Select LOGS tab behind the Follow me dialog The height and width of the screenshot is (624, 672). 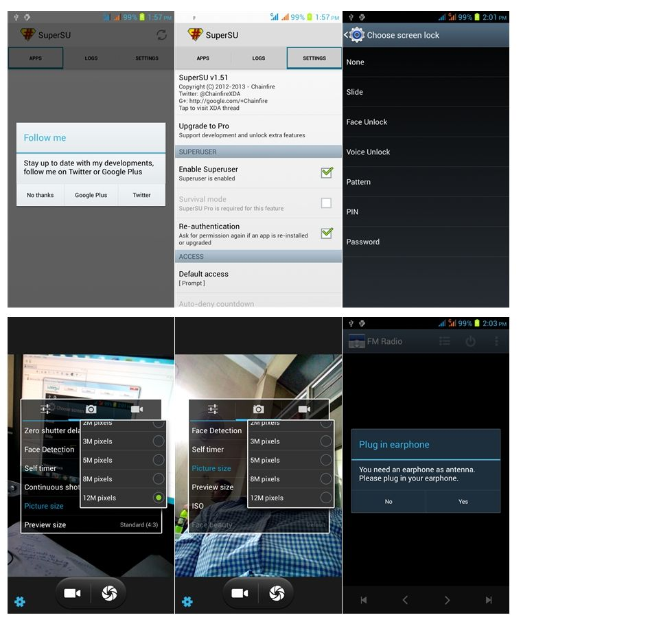point(91,58)
